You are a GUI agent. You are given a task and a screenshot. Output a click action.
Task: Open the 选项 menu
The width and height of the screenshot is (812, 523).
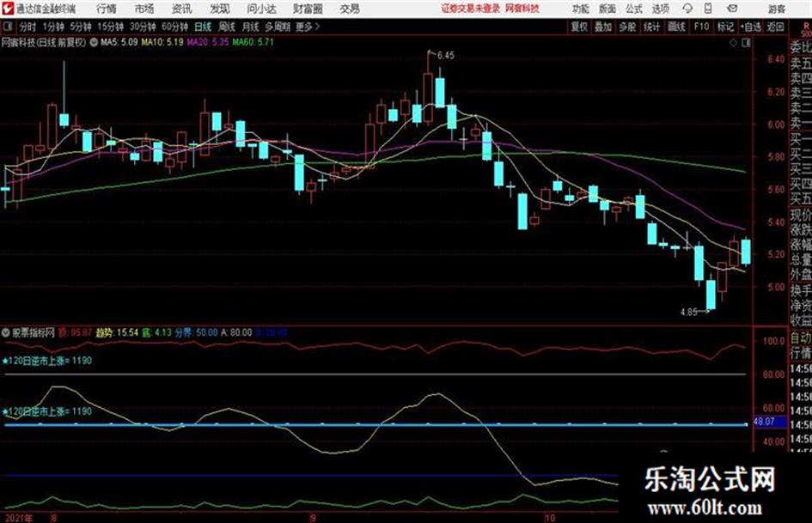pyautogui.click(x=660, y=9)
